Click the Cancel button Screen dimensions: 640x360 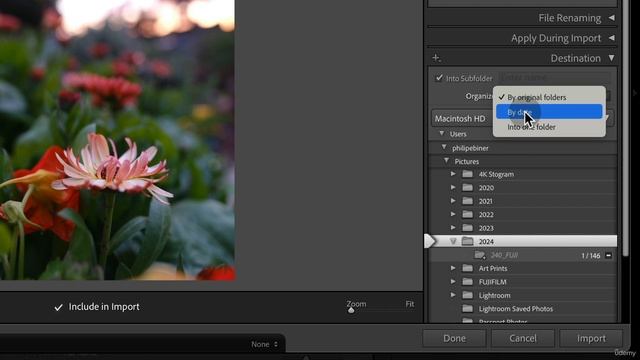pos(523,338)
